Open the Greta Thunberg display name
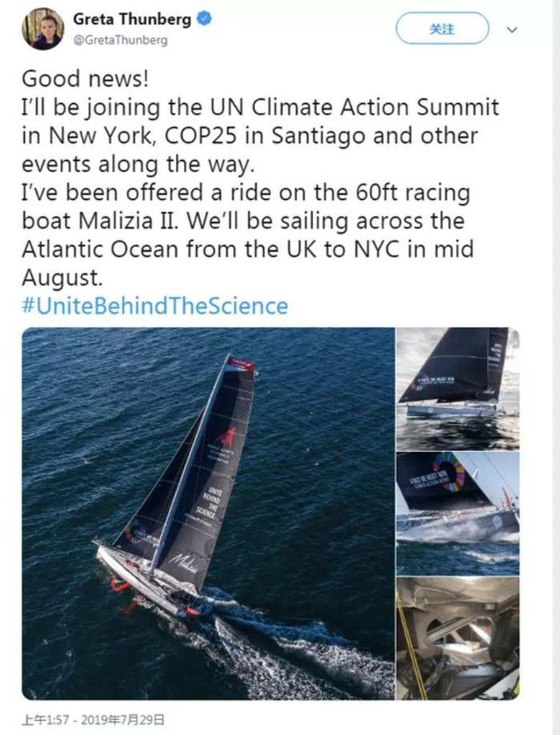 point(132,18)
